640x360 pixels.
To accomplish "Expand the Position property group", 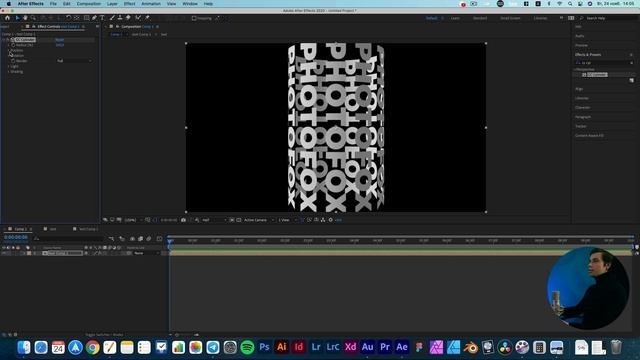I will pyautogui.click(x=9, y=50).
